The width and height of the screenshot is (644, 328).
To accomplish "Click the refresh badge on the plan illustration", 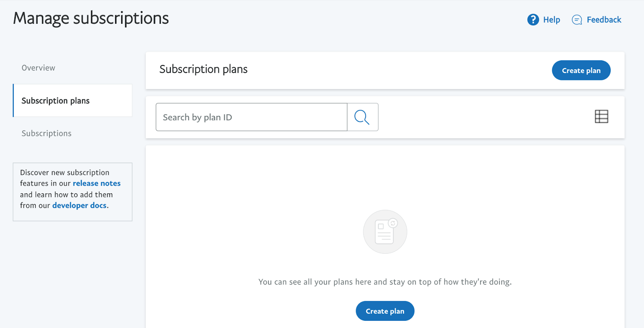I will point(393,223).
